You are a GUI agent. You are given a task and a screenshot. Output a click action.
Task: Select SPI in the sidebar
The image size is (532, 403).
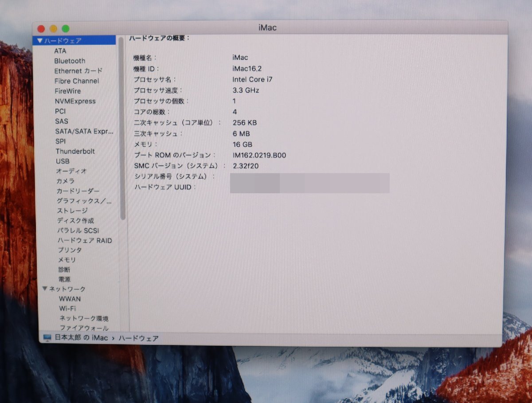(61, 141)
